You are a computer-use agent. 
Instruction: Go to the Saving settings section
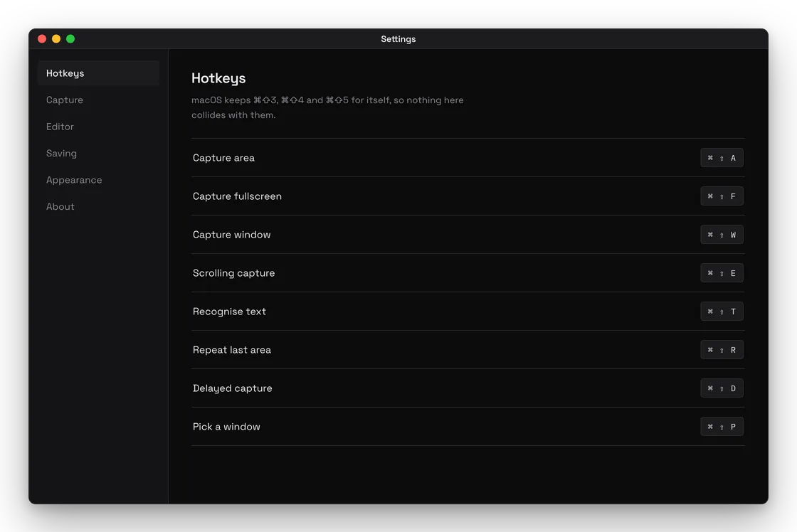[x=99, y=154]
